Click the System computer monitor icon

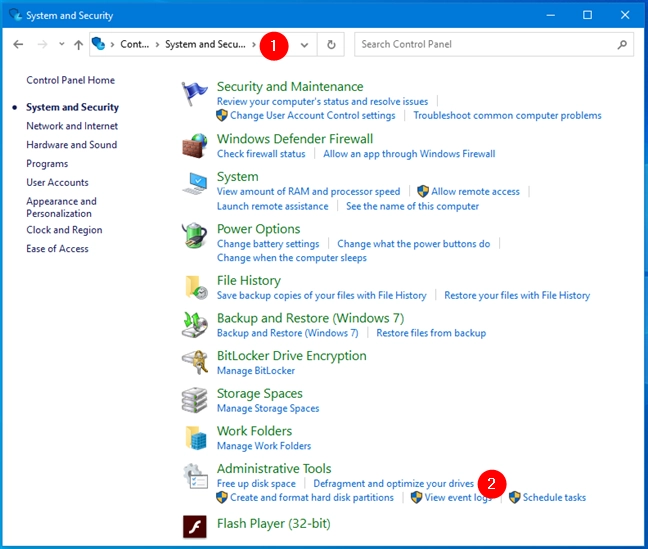coord(195,184)
